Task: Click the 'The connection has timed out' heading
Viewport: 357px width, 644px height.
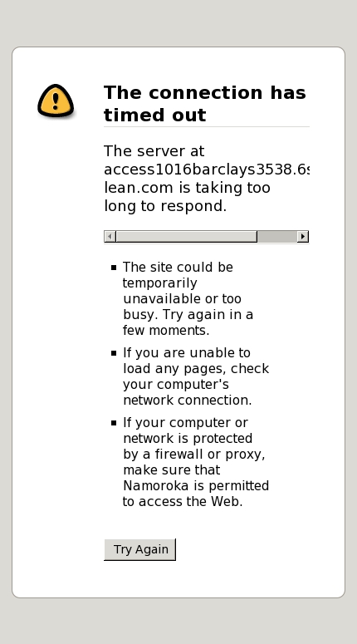Action: point(205,104)
